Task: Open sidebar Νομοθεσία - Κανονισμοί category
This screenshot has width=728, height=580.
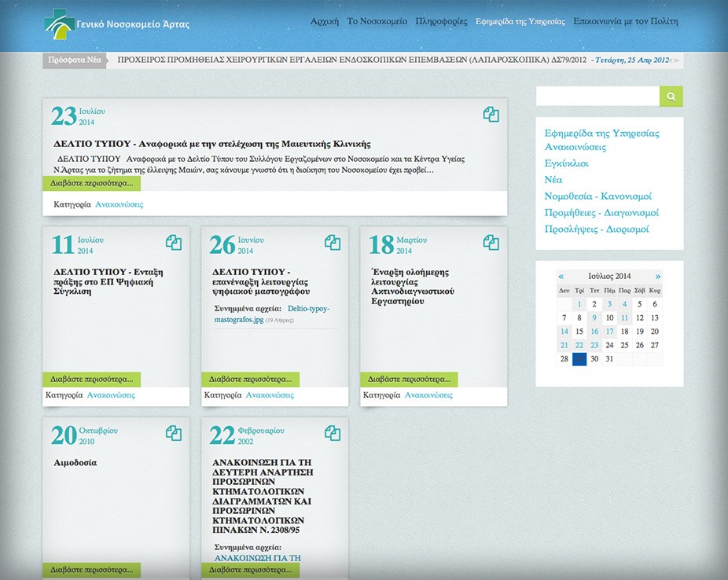Action: coord(598,196)
